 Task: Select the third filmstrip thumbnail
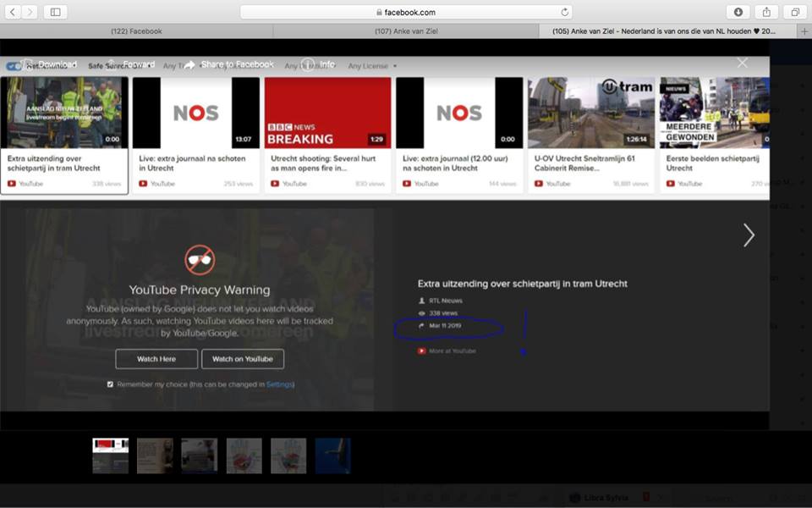click(200, 456)
